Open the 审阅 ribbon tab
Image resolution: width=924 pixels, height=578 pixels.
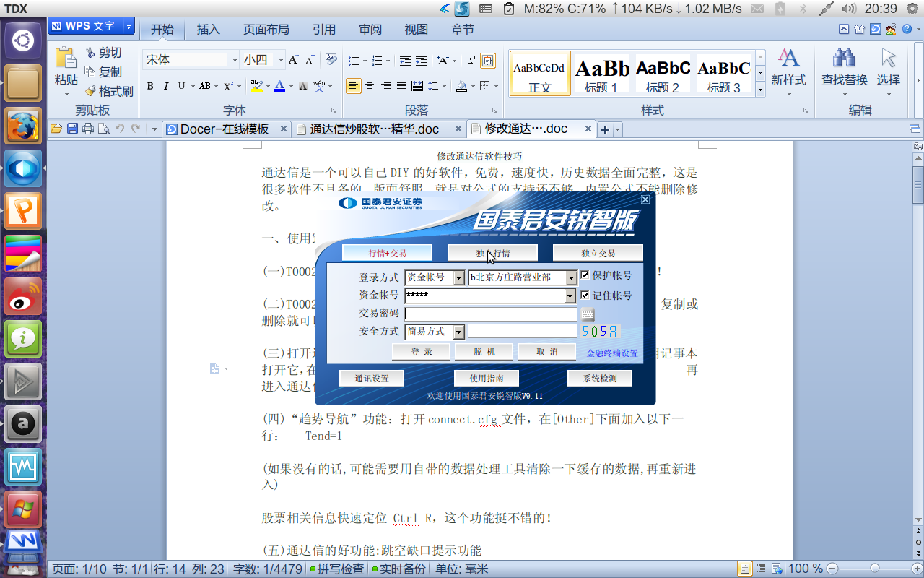tap(370, 30)
